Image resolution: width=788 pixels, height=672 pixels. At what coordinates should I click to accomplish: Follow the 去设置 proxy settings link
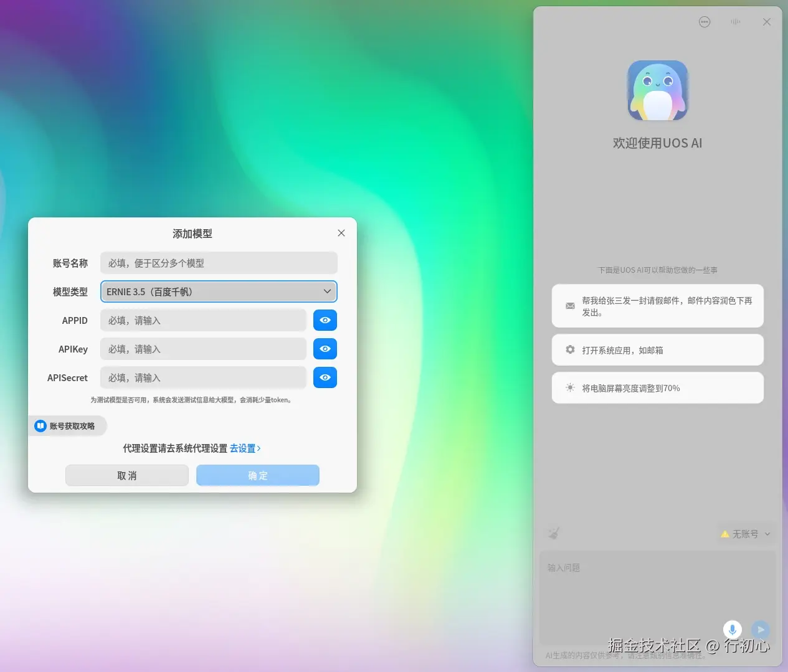245,448
